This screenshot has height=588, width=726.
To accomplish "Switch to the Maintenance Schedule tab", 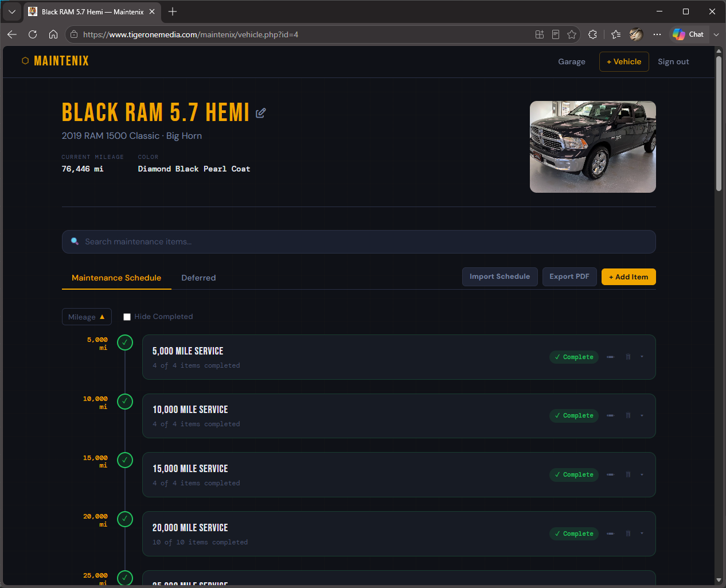I will [116, 278].
